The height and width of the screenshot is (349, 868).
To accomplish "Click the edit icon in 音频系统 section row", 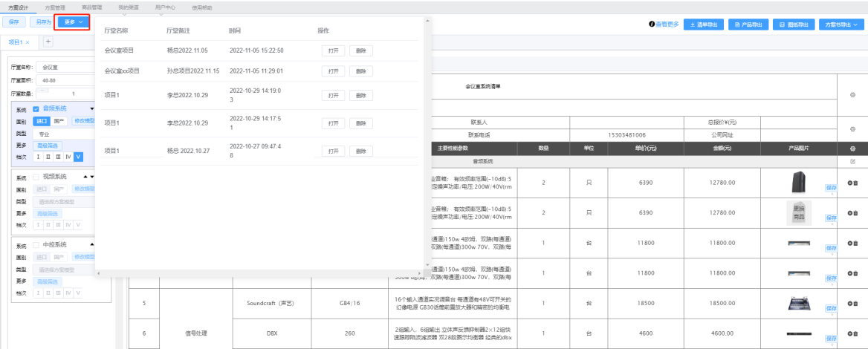I will click(x=852, y=161).
